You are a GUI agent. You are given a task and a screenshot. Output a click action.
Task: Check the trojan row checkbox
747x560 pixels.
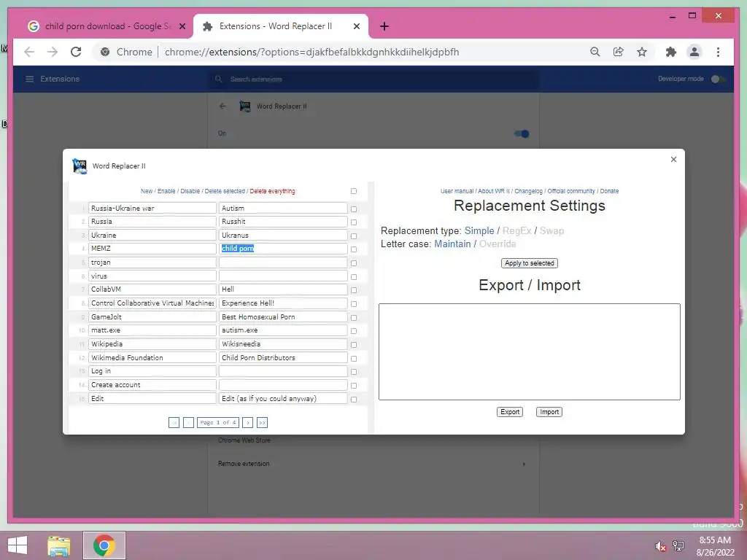tap(354, 263)
